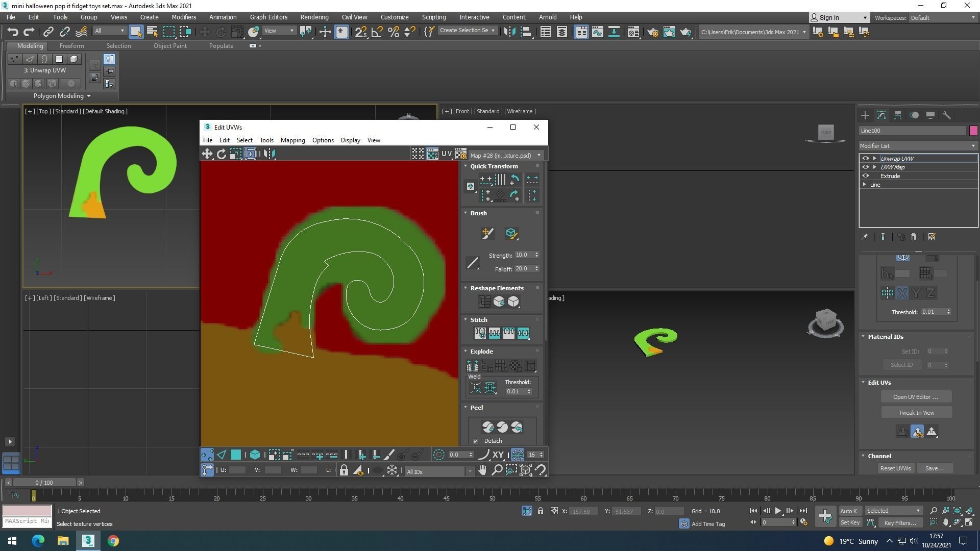This screenshot has width=980, height=551.
Task: Click the Pan hand icon in UV editor
Action: pyautogui.click(x=482, y=470)
